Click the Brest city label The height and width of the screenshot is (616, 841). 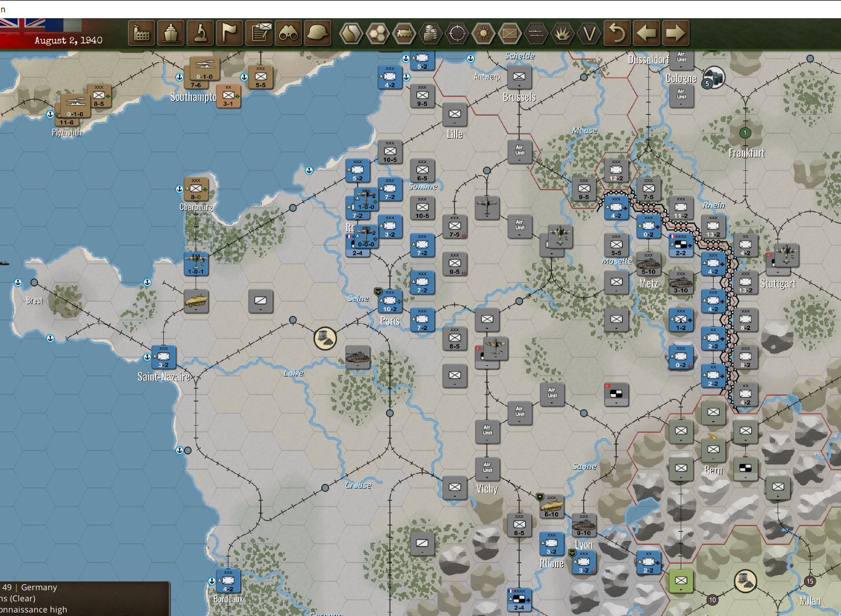pos(35,301)
